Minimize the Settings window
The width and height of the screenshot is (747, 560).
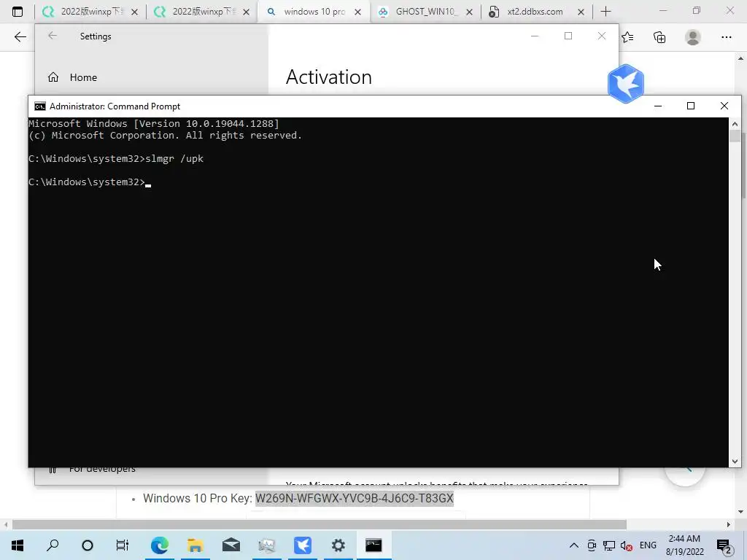tap(535, 36)
